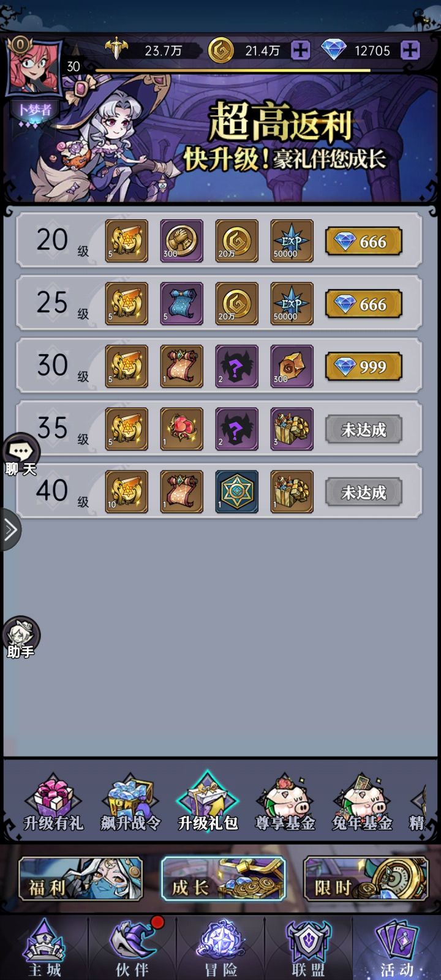441x980 pixels.
Task: Open 冒险 adventure in bottom navigation
Action: click(x=221, y=948)
